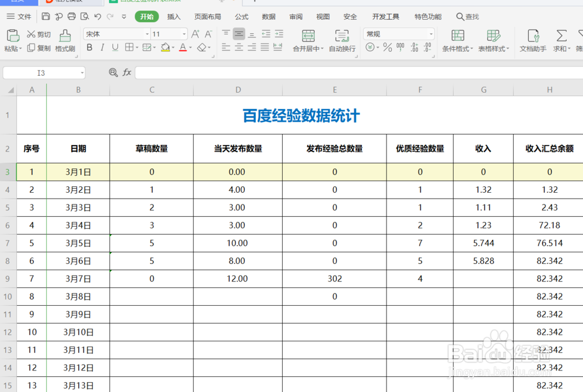The height and width of the screenshot is (392, 583).
Task: Expand the Name Box dropdown arrow
Action: point(82,73)
